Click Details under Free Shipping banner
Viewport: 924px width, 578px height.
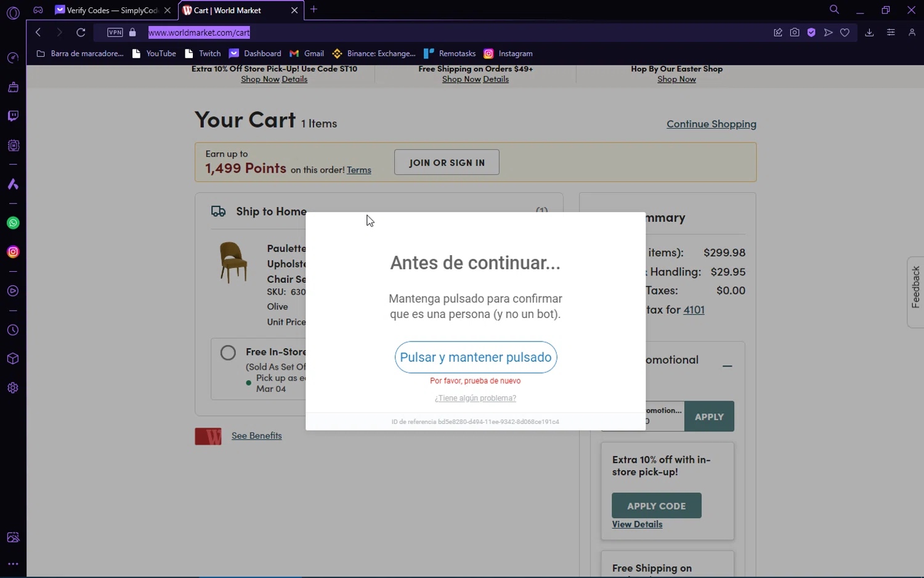pyautogui.click(x=496, y=79)
